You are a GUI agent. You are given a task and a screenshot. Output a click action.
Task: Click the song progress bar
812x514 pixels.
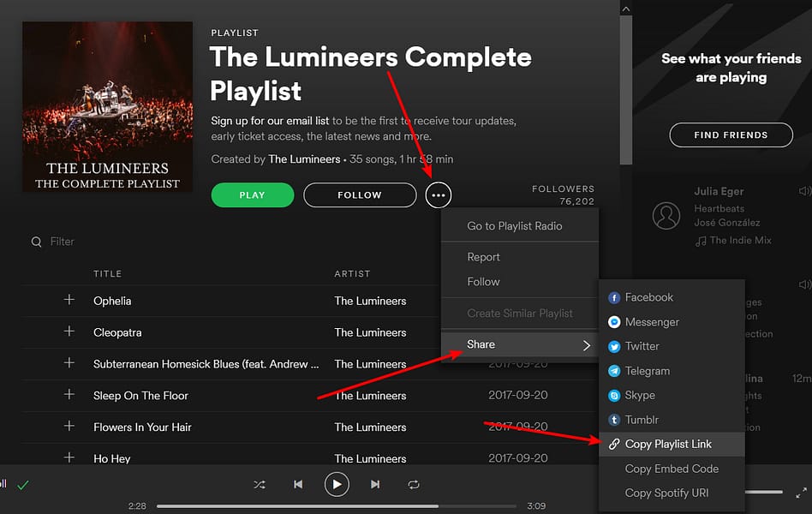coord(337,506)
